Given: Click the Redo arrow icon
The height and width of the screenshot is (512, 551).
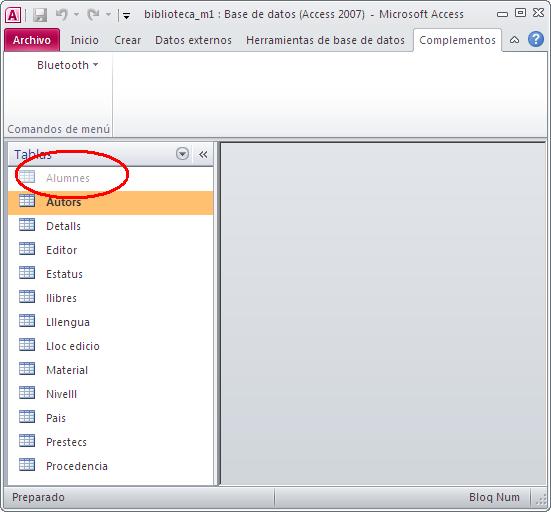Looking at the screenshot, I should click(93, 14).
